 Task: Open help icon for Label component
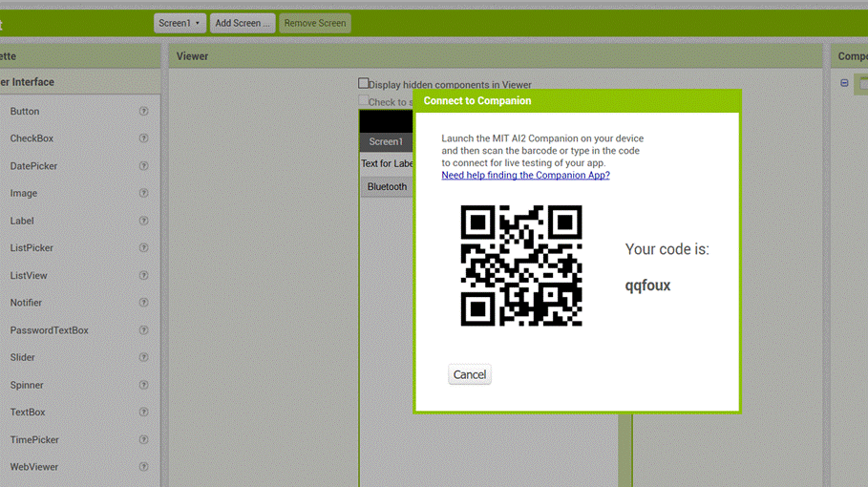click(143, 221)
